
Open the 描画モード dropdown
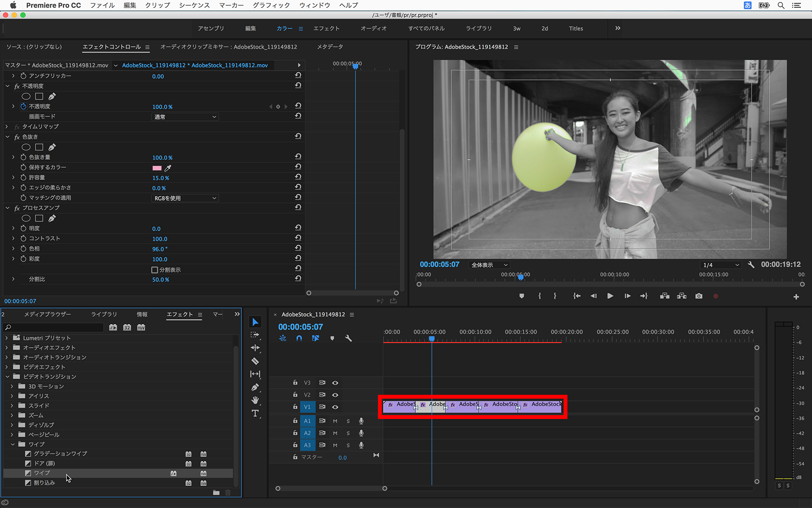point(185,117)
